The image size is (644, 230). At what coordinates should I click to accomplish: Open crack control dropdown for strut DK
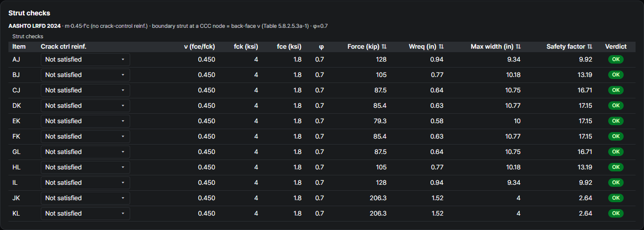(85, 106)
